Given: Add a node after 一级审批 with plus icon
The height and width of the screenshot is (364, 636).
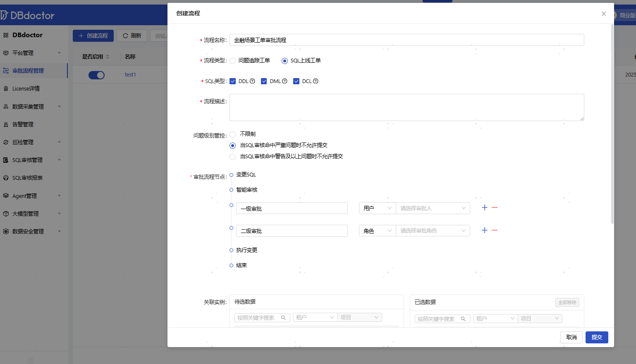Looking at the screenshot, I should [485, 208].
